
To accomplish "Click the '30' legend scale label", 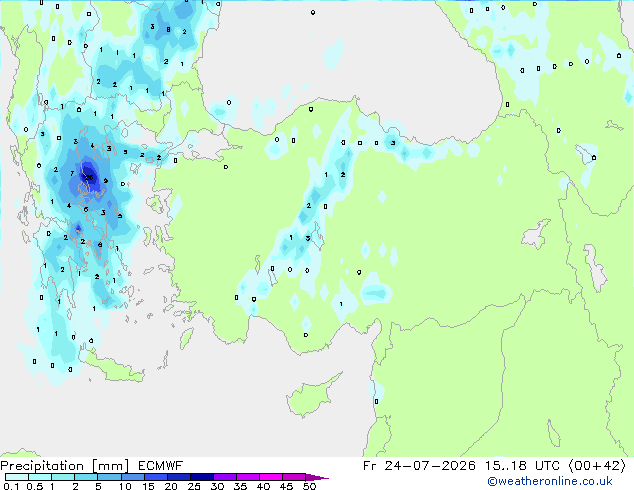I will tap(217, 486).
